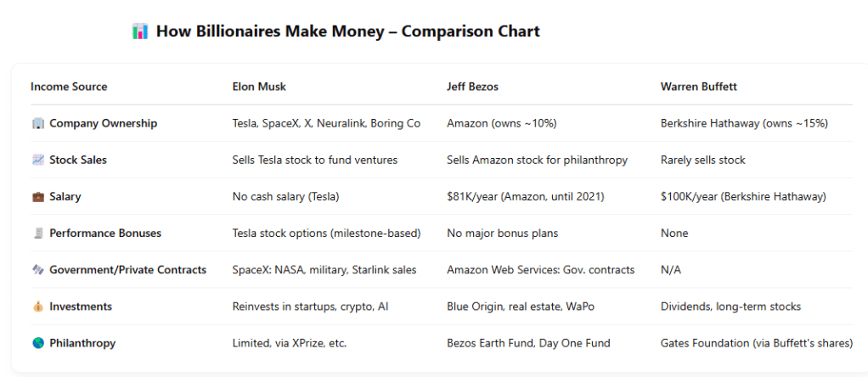Click the money bag icon beside Investments
The image size is (868, 377).
(x=37, y=307)
